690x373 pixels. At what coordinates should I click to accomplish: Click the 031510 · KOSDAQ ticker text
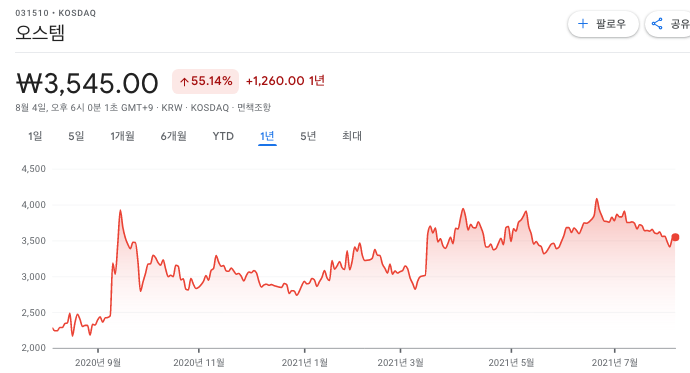(55, 13)
